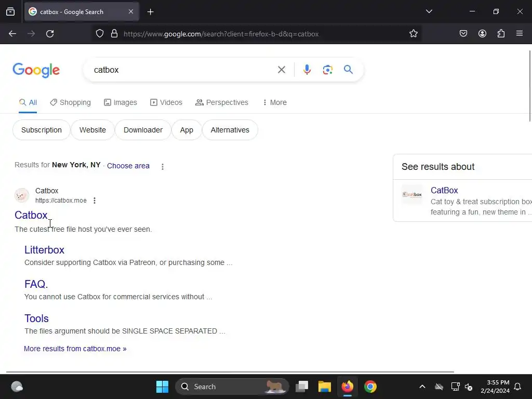Image resolution: width=532 pixels, height=399 pixels.
Task: Start voice search with microphone
Action: [307, 70]
